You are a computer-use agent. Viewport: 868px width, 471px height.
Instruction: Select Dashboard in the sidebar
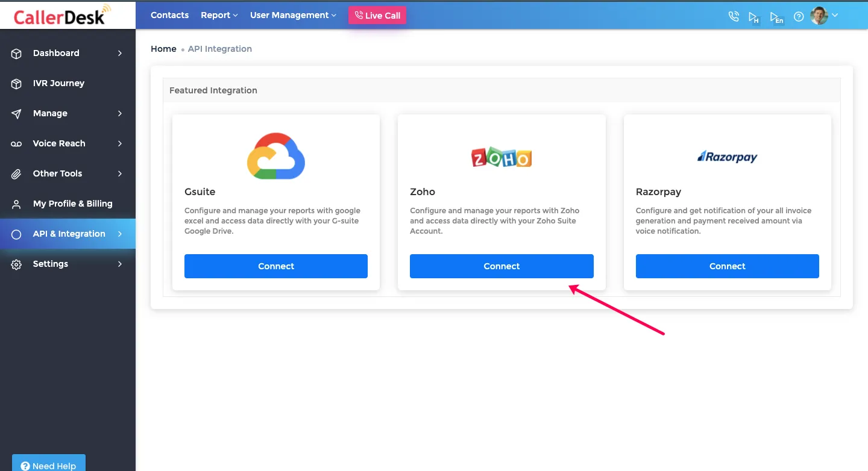tap(68, 53)
